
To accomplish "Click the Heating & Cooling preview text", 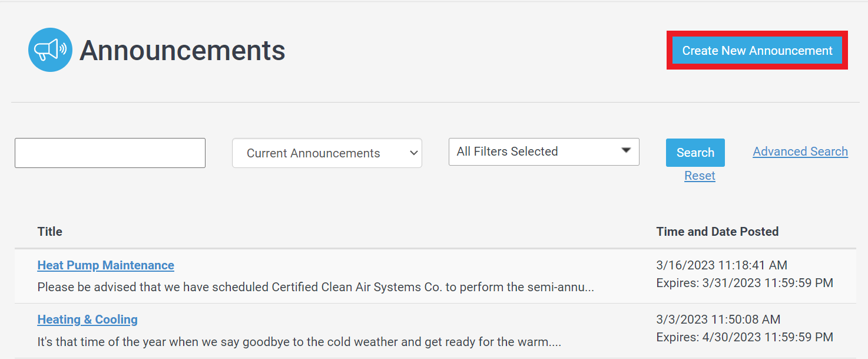I will [299, 341].
